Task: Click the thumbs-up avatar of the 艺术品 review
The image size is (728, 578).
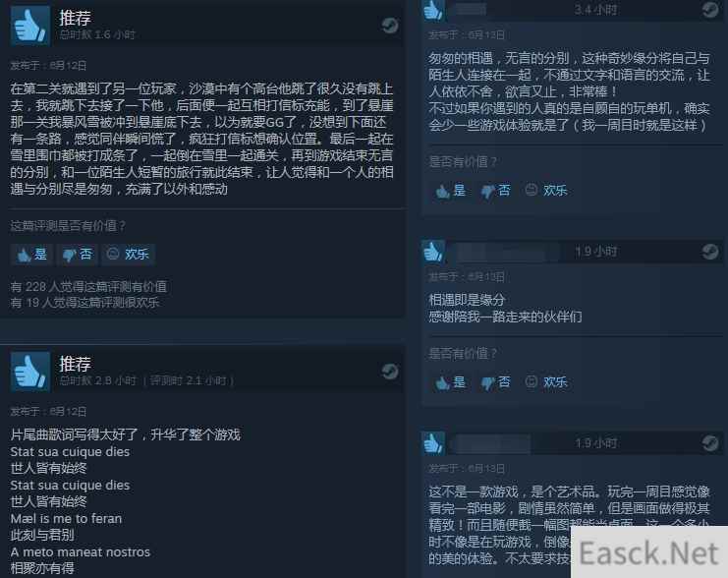Action: [433, 443]
